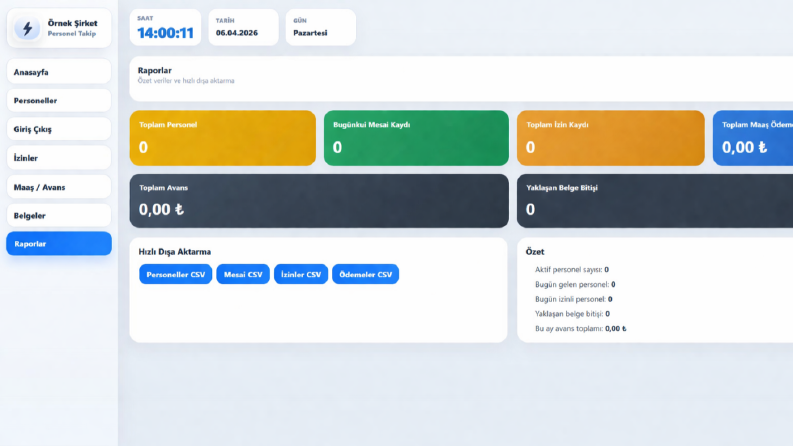Click the date 06.04.2026
Image resolution: width=793 pixels, height=446 pixels.
tap(237, 33)
